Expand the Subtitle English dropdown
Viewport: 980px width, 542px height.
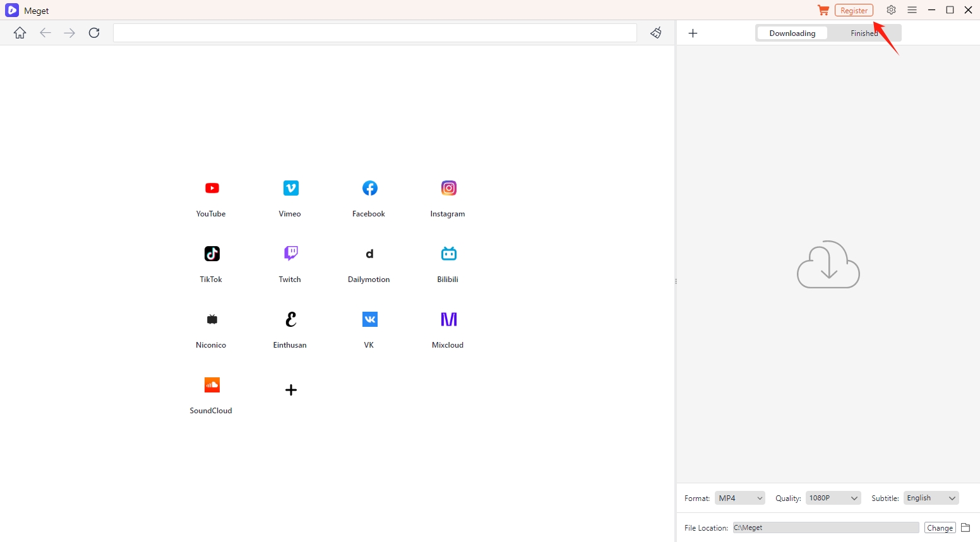(x=931, y=498)
